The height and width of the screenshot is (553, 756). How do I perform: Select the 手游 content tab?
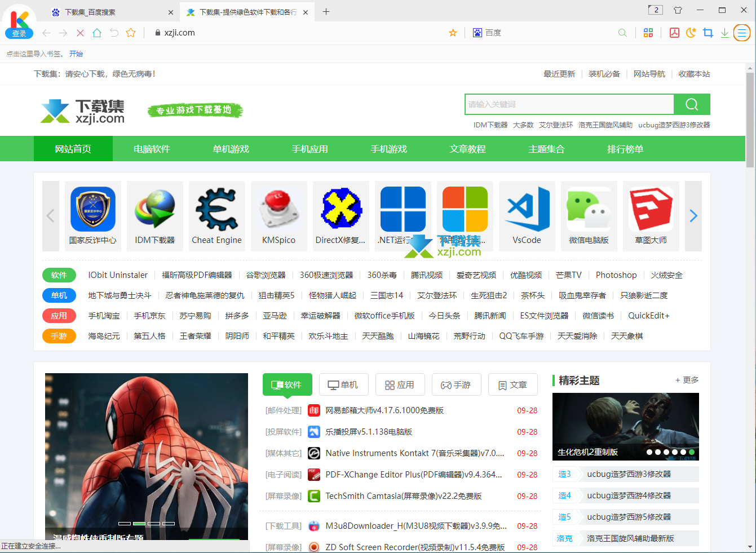(x=457, y=384)
